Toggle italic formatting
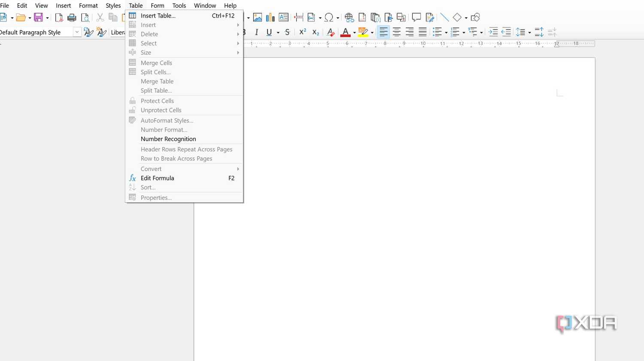644x361 pixels. tap(256, 32)
